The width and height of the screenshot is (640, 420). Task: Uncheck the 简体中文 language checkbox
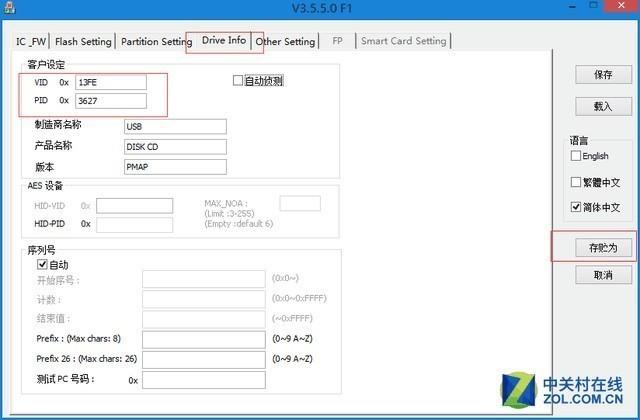point(576,207)
